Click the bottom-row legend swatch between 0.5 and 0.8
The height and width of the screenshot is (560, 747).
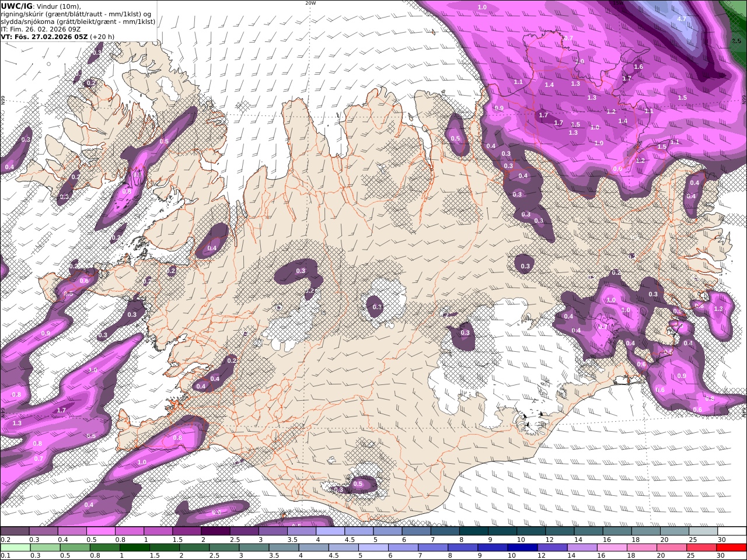coord(75,548)
